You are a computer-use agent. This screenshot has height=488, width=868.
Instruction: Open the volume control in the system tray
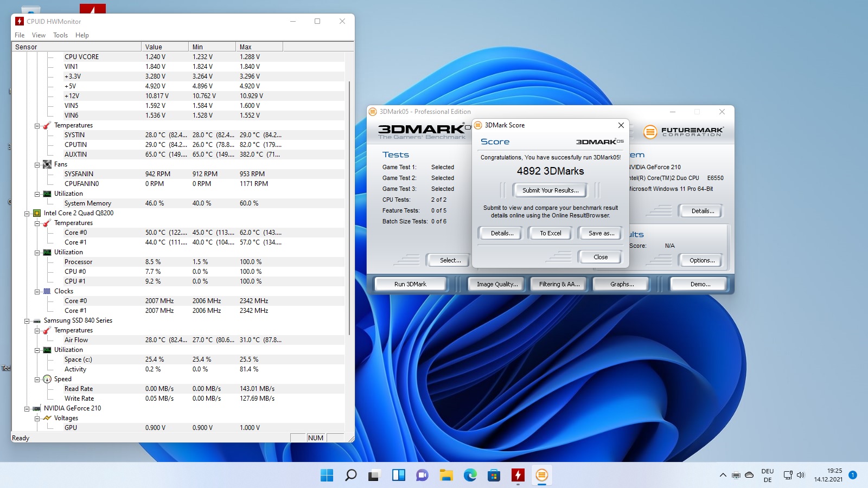pyautogui.click(x=801, y=476)
